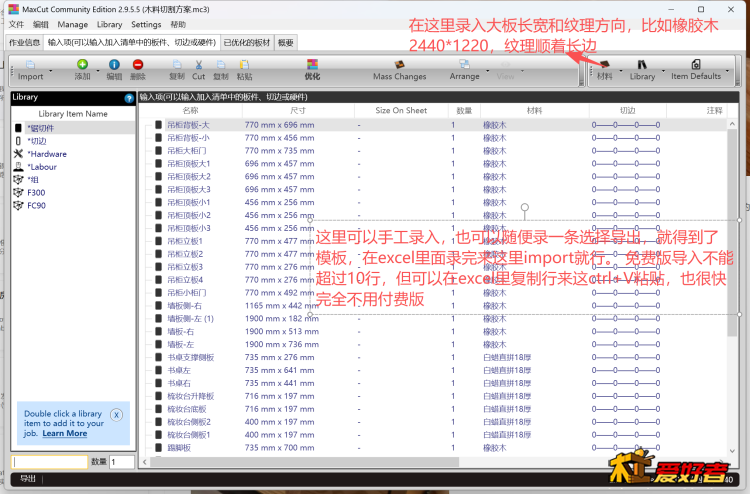This screenshot has height=494, width=750.
Task: Open the 文件 menu
Action: [16, 24]
